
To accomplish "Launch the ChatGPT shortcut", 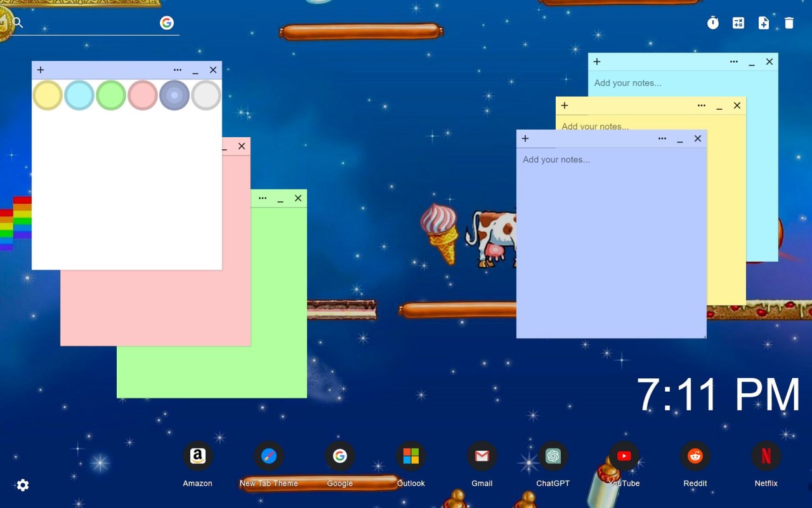I will (x=553, y=456).
